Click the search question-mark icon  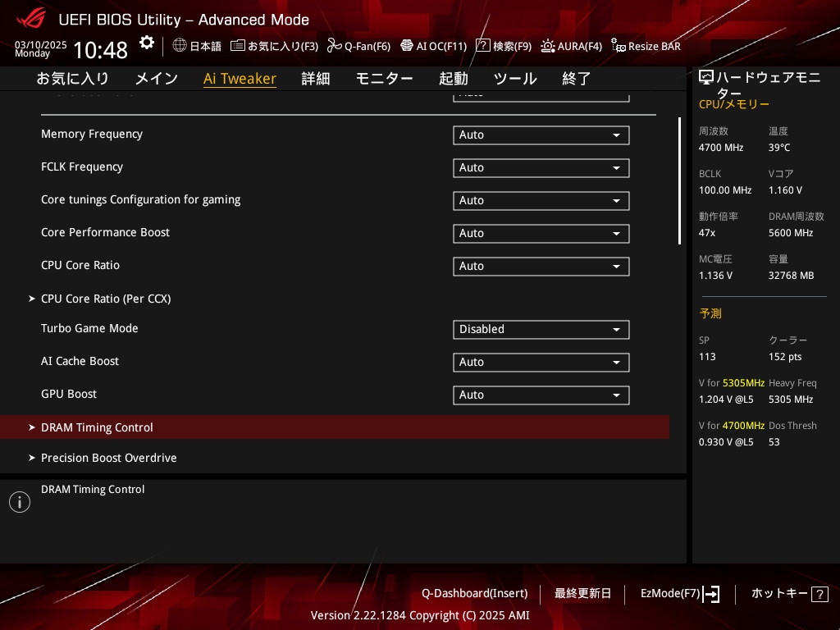(x=482, y=45)
